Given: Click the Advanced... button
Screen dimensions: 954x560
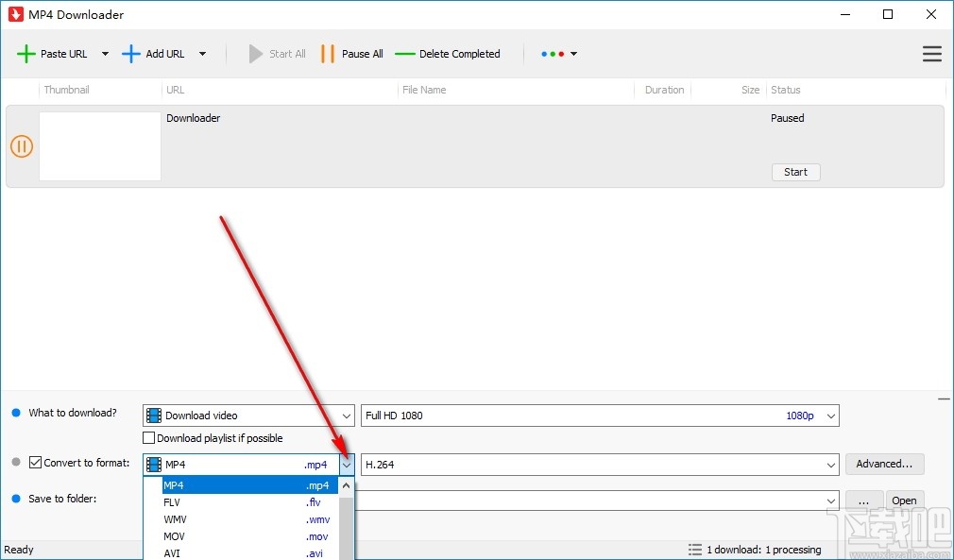Looking at the screenshot, I should [885, 464].
